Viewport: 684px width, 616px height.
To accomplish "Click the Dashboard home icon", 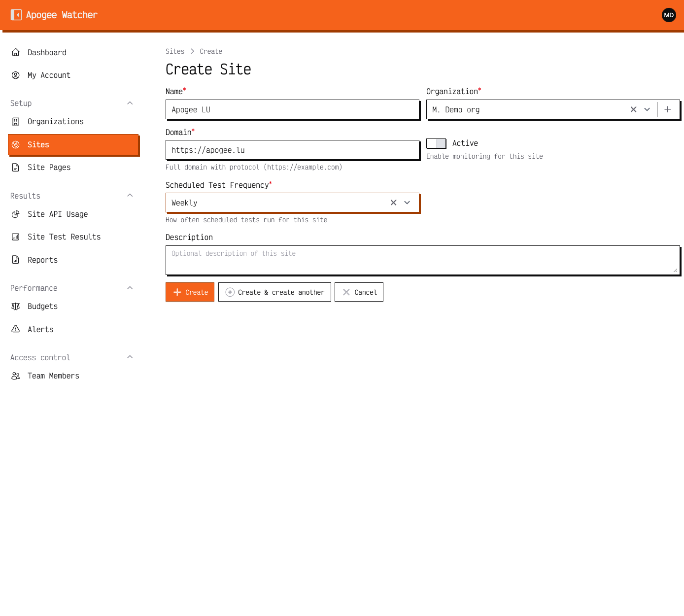I will click(x=16, y=52).
